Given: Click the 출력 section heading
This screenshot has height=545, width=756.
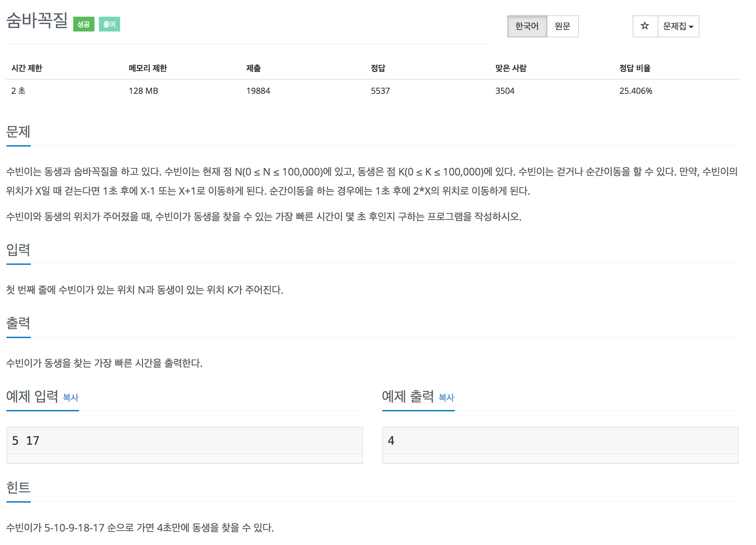Looking at the screenshot, I should pos(18,324).
